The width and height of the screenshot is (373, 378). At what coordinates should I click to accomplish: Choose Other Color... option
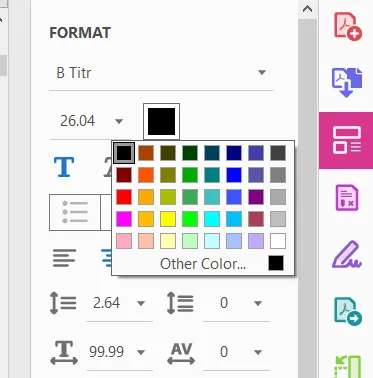pyautogui.click(x=203, y=264)
